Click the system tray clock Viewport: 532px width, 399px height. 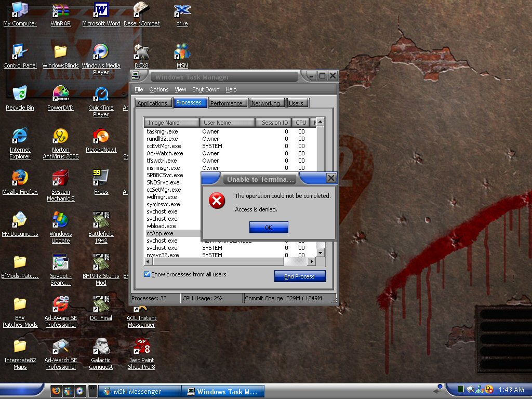511,390
